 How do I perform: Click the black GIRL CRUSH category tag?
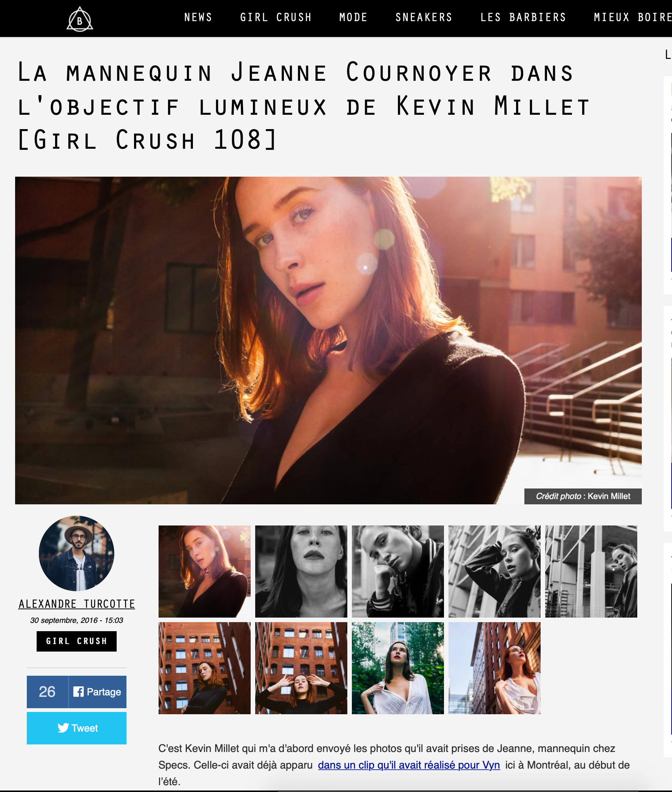pyautogui.click(x=77, y=641)
